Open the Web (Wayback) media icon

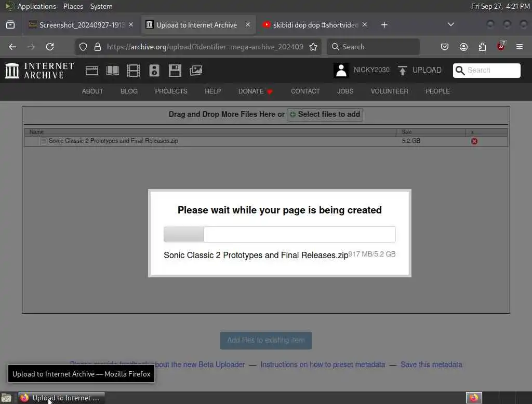click(91, 71)
